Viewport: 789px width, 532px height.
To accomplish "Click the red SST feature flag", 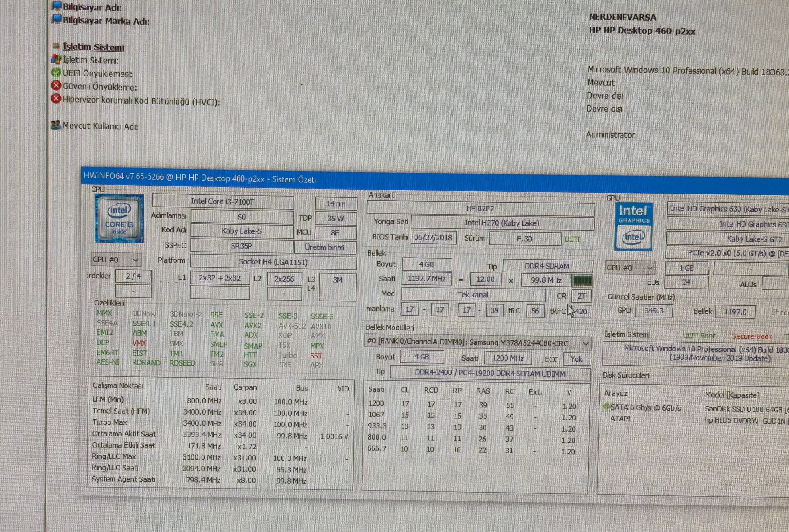I will click(316, 356).
